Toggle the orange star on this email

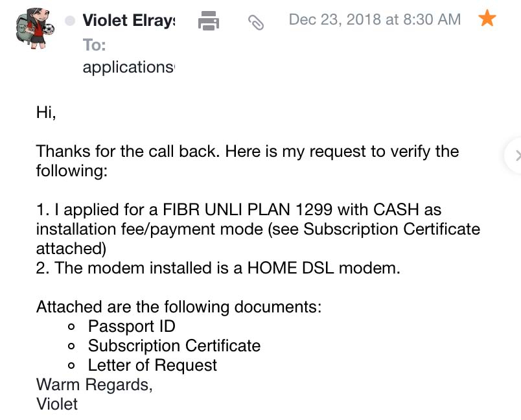coord(487,19)
